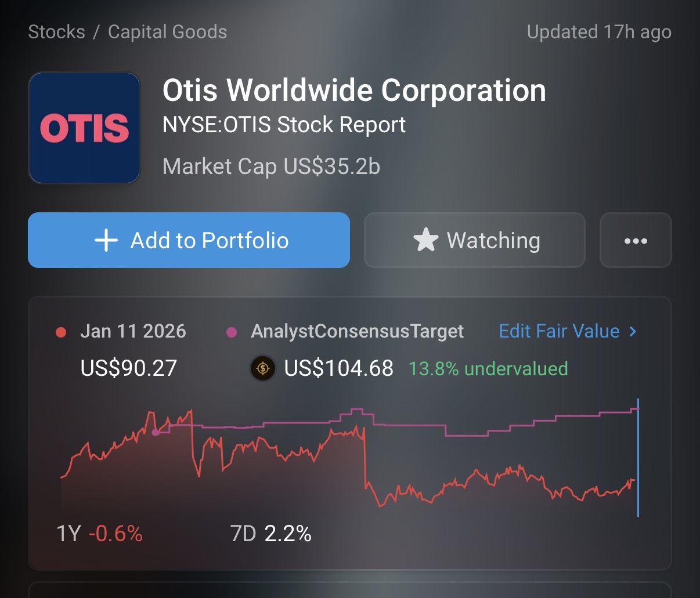700x598 pixels.
Task: Open the Capital Goods breadcrumb
Action: tap(167, 32)
